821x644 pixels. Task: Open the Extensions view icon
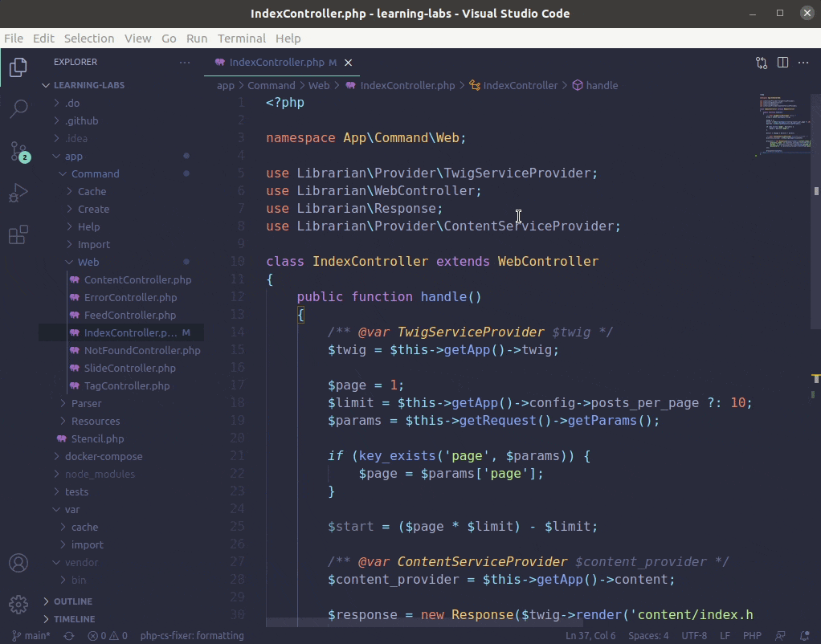pos(18,234)
